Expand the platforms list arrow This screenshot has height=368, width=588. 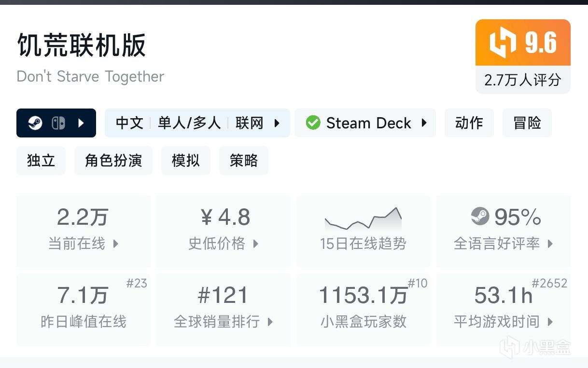tap(81, 123)
